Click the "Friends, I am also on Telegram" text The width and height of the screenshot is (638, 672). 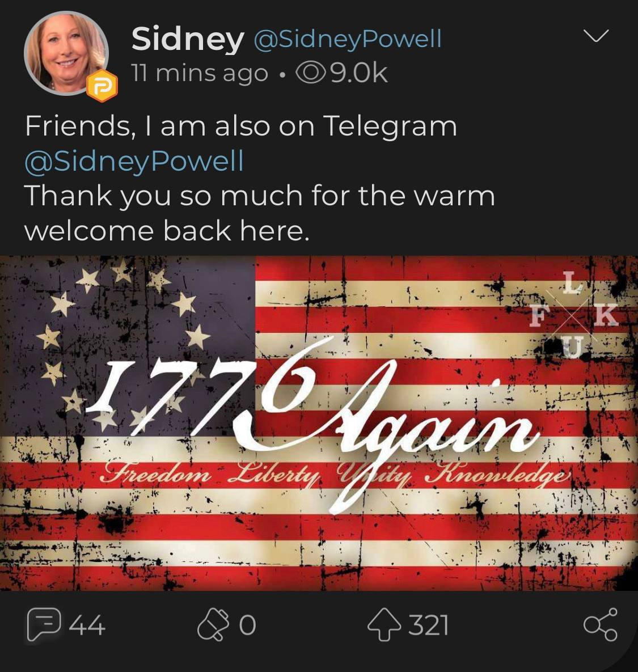click(240, 125)
